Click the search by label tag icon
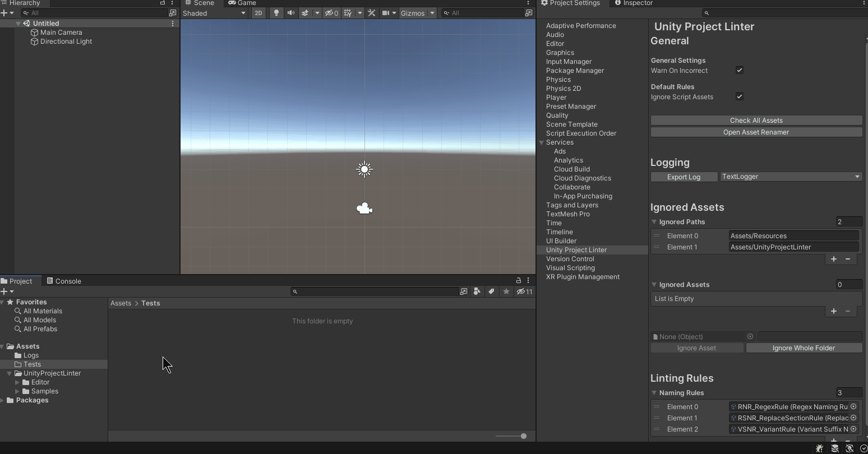The width and height of the screenshot is (868, 454). point(491,291)
